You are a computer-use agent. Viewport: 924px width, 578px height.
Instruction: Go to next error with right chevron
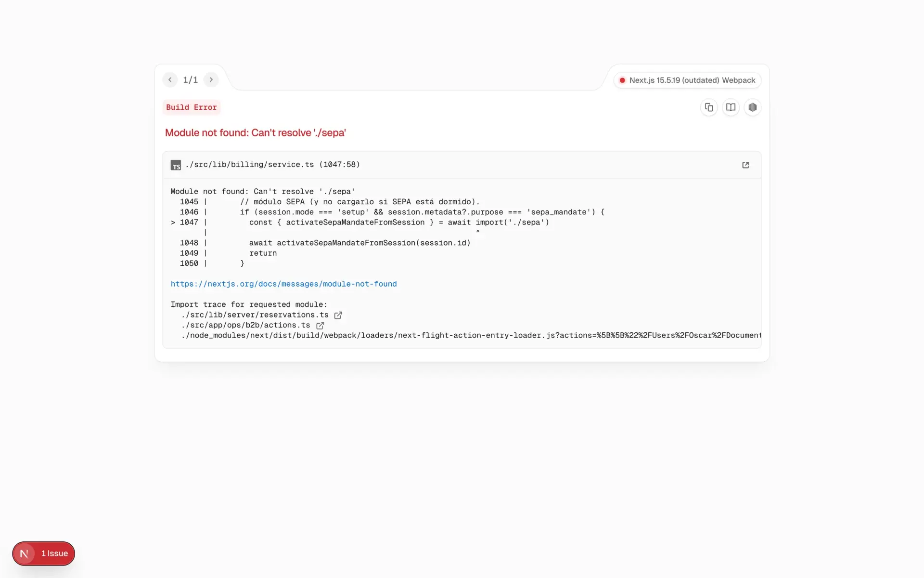point(211,80)
